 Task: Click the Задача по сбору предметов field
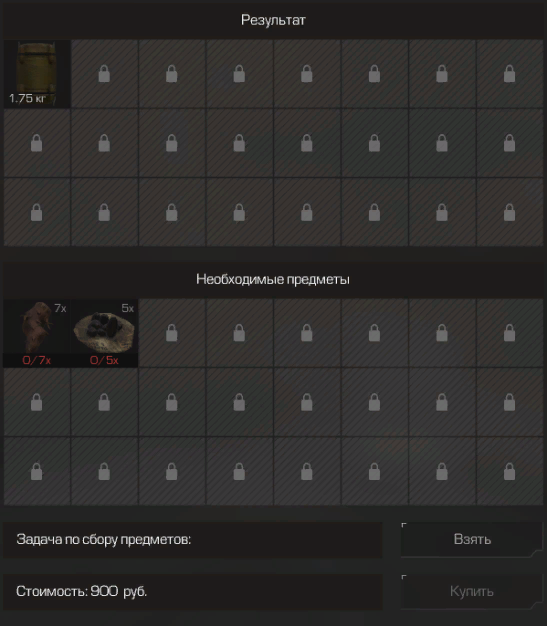pos(193,539)
